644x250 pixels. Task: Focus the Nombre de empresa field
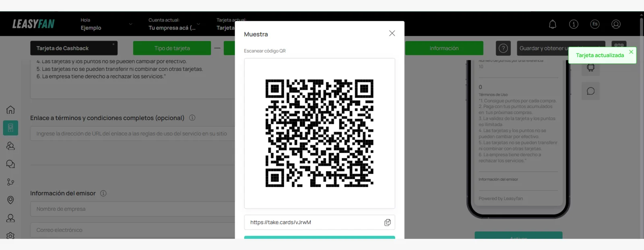132,209
